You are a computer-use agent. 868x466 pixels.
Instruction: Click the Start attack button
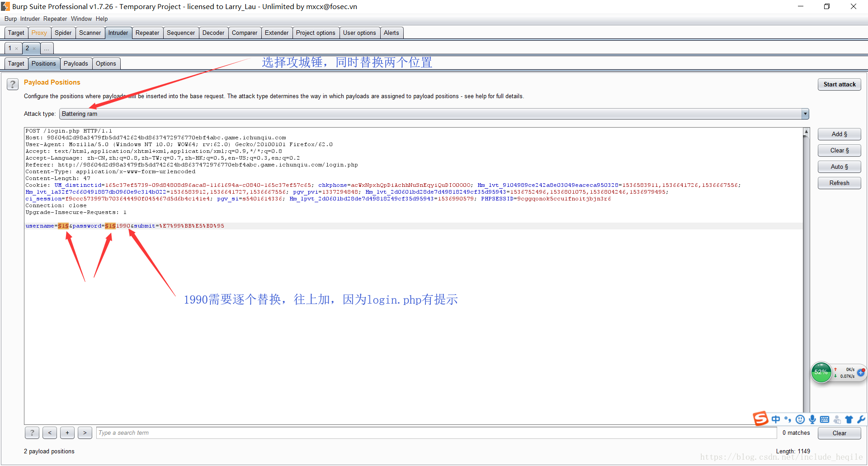(840, 85)
